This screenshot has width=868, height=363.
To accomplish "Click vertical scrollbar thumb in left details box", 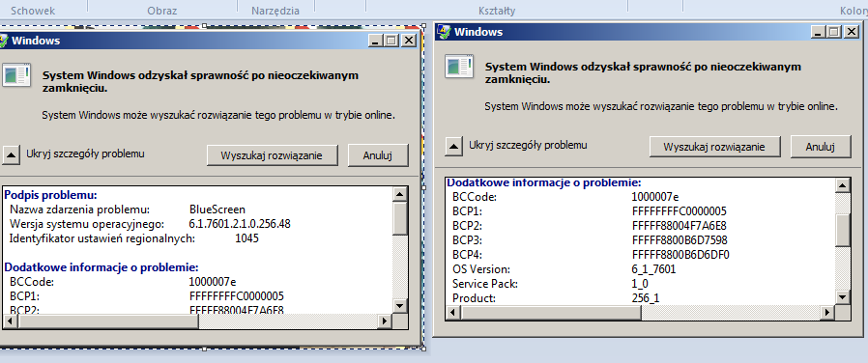I will [x=400, y=219].
